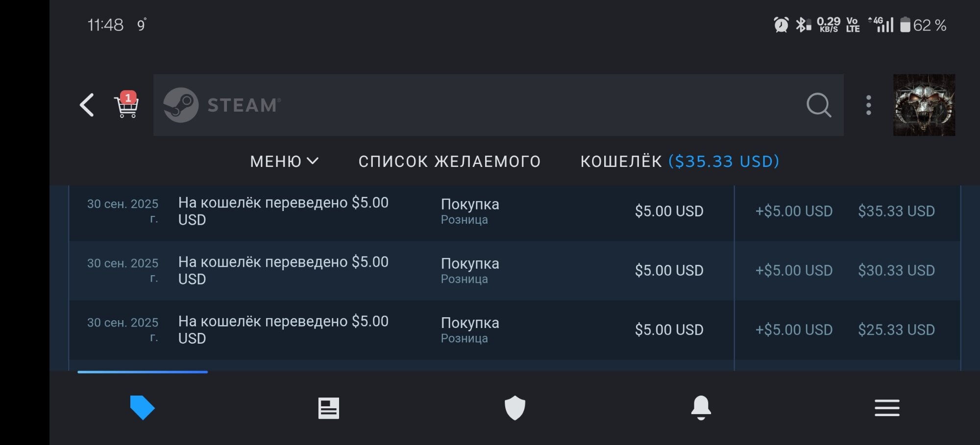Open the shopping cart with 1 item
This screenshot has width=980, height=445.
click(x=126, y=105)
